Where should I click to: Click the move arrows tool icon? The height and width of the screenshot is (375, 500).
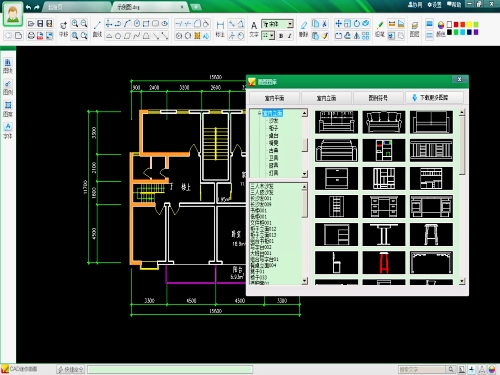click(338, 23)
